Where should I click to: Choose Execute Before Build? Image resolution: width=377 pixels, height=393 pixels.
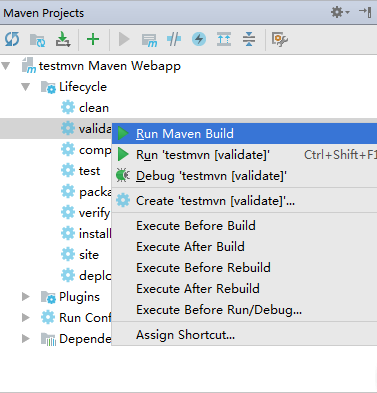point(244,226)
